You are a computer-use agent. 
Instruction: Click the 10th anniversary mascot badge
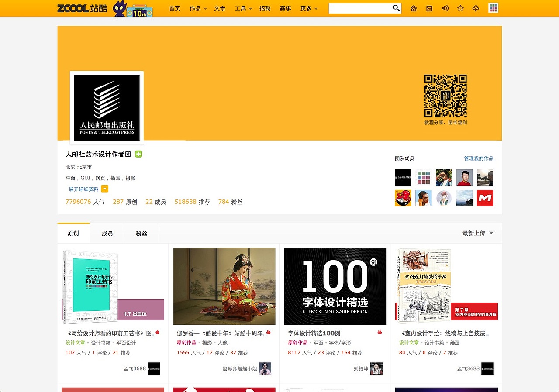[133, 9]
